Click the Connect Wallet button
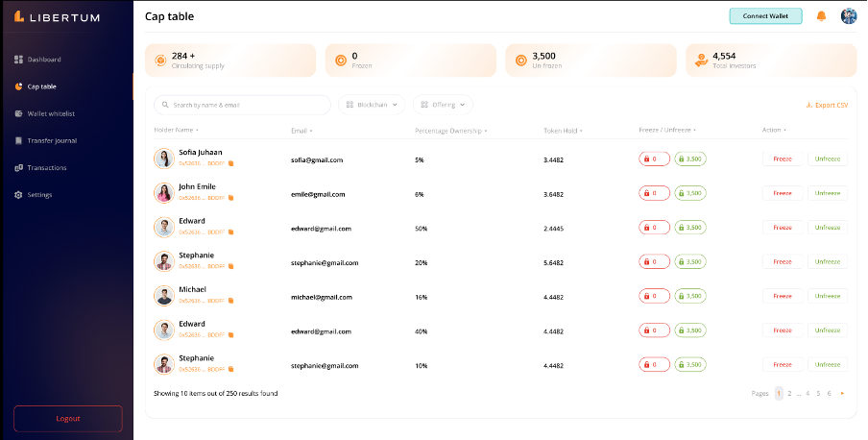 coord(765,16)
